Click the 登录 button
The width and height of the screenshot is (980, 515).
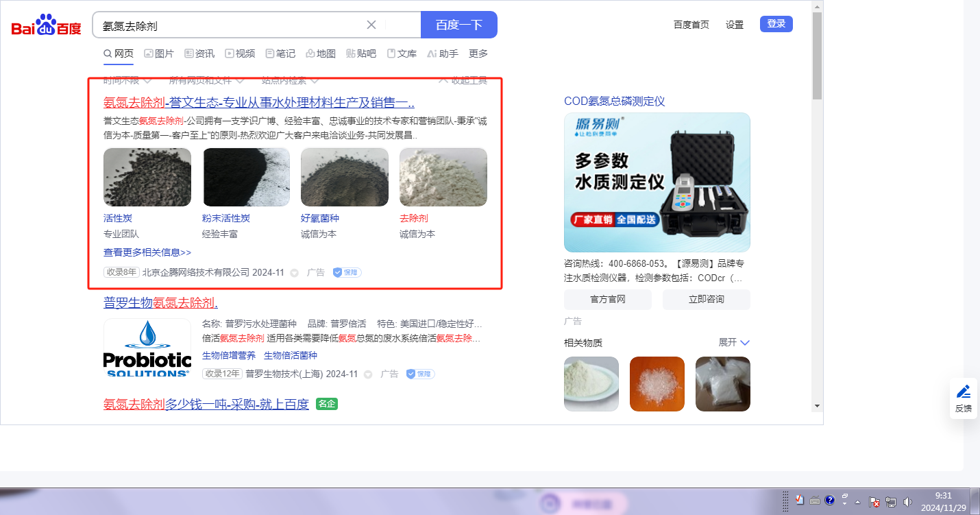(x=776, y=24)
